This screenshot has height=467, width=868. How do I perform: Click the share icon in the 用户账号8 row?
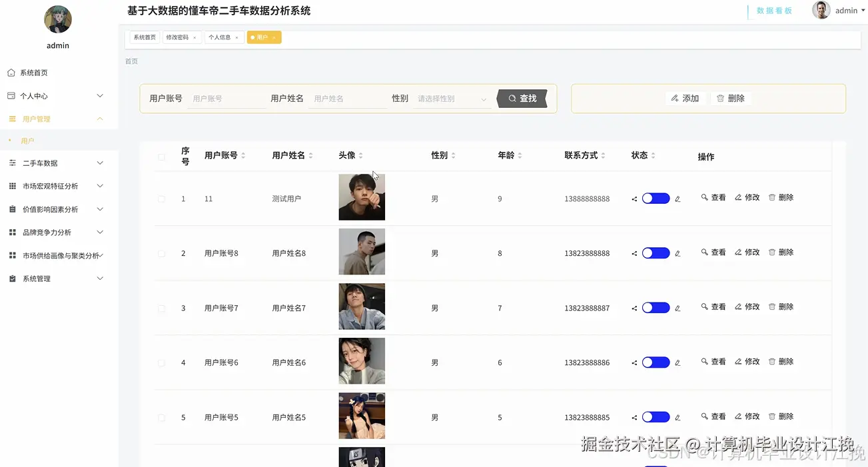[634, 253]
